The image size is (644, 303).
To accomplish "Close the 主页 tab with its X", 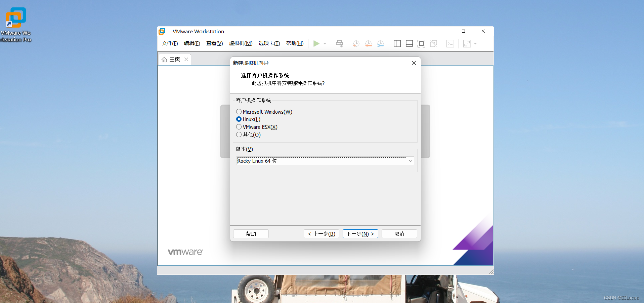I will [x=186, y=59].
